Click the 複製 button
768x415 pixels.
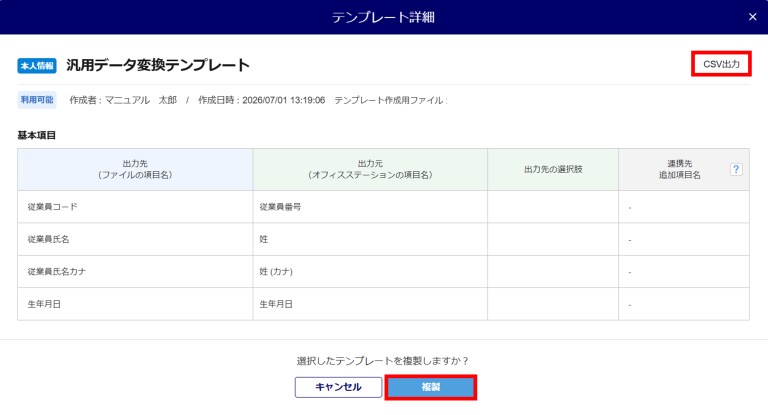coord(431,387)
